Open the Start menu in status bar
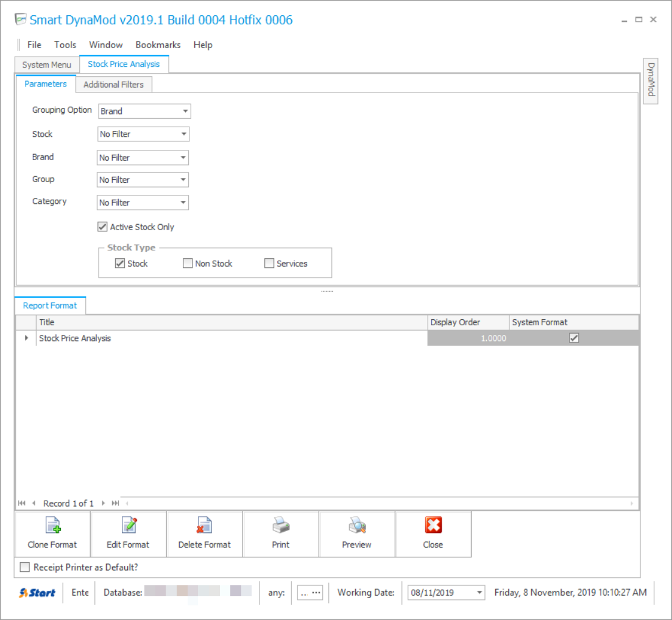Viewport: 672px width, 620px height. [x=37, y=593]
